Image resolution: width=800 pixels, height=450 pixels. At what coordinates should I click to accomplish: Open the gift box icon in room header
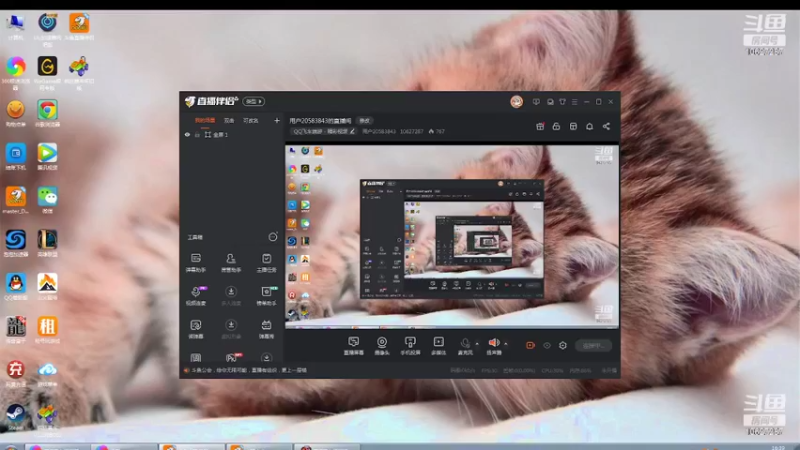pos(540,127)
